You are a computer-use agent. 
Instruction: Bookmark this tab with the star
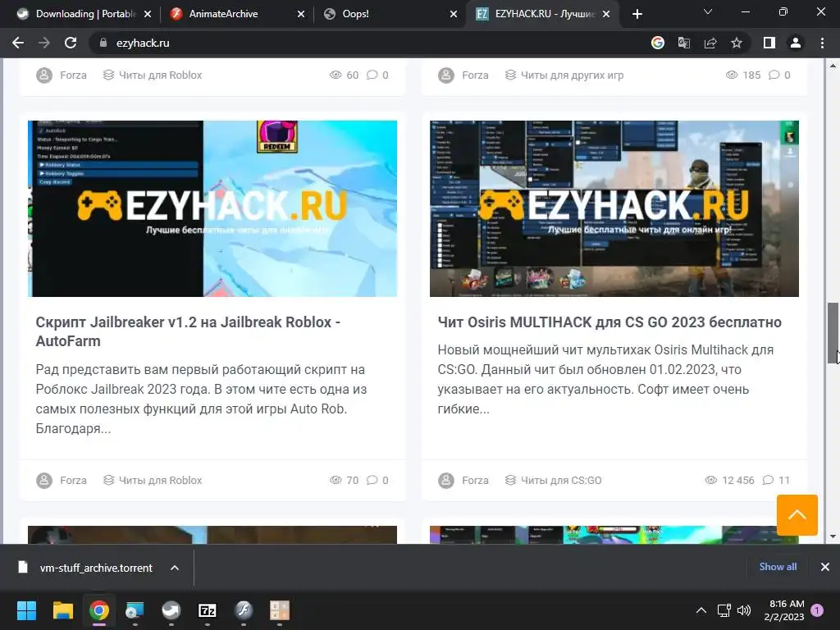[737, 43]
